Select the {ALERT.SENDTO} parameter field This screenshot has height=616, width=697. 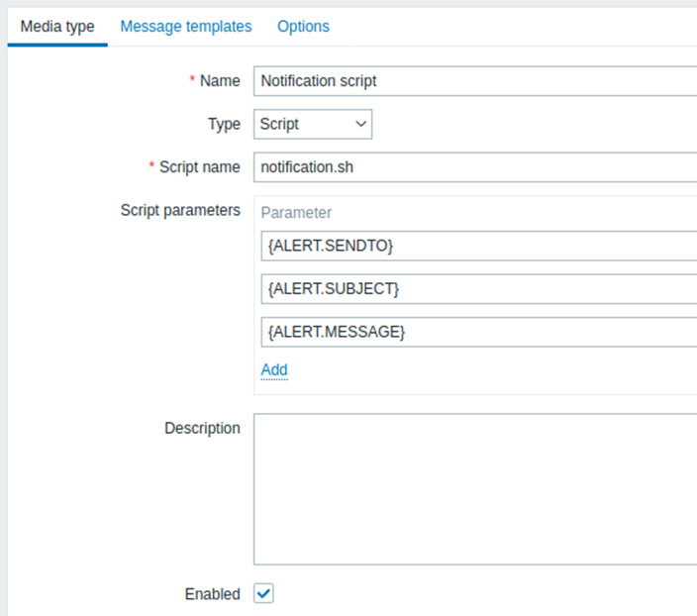point(479,246)
